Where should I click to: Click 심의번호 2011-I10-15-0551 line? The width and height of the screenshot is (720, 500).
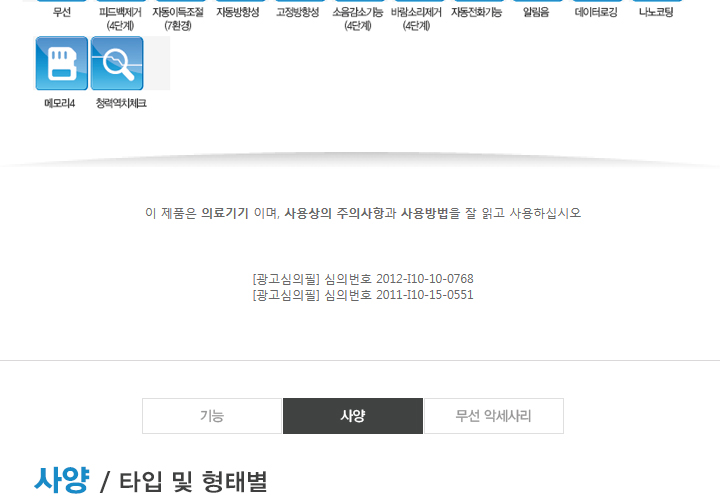(x=363, y=295)
